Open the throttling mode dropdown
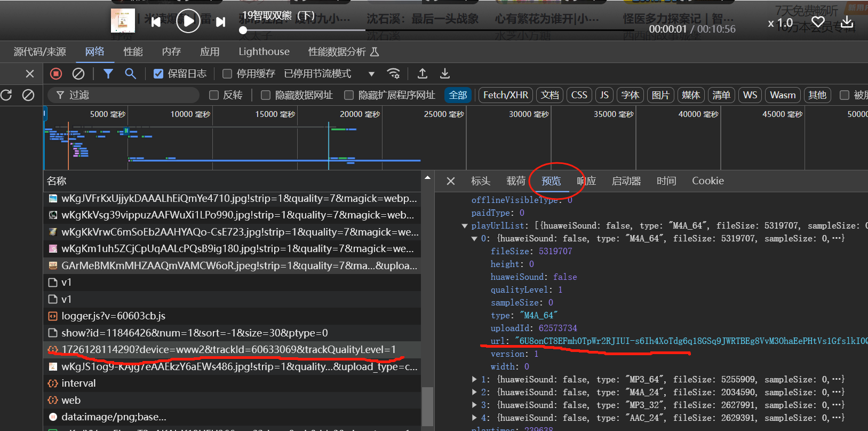Screen dimensions: 868x431 click(x=371, y=74)
